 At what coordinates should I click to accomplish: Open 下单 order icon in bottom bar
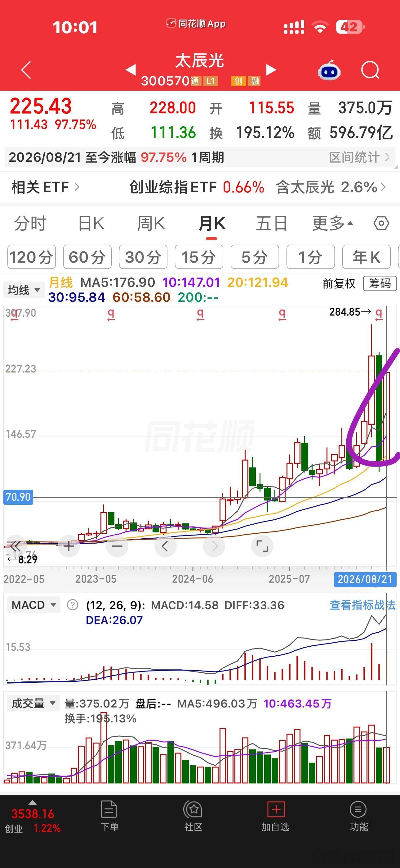pos(109,816)
